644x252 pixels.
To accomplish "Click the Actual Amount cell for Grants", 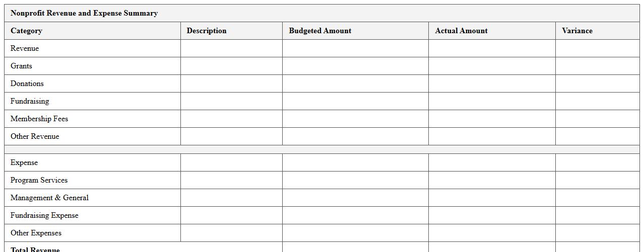I will point(492,66).
